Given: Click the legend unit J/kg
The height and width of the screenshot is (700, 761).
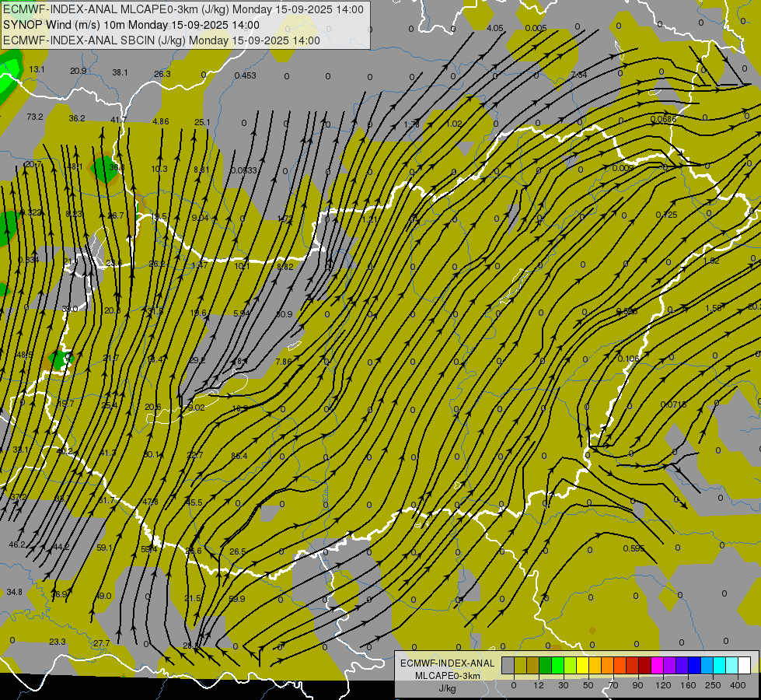Looking at the screenshot, I should [x=447, y=688].
